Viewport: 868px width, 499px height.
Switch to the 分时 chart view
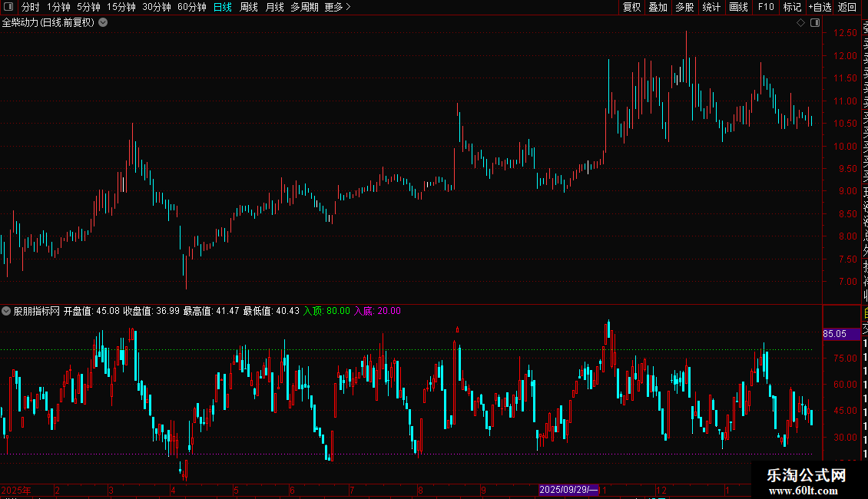tap(31, 7)
